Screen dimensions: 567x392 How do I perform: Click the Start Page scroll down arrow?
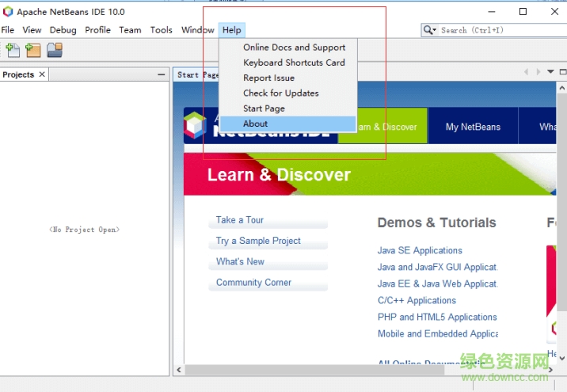coord(561,358)
